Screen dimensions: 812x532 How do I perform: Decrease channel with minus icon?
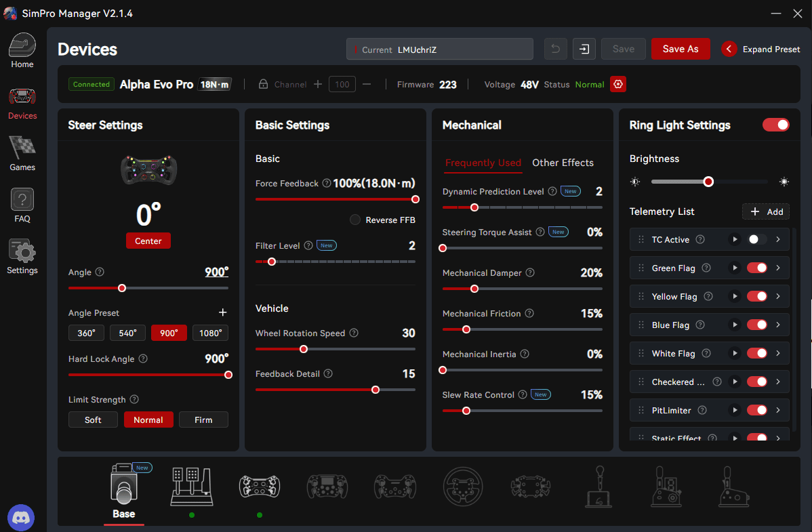(x=367, y=84)
